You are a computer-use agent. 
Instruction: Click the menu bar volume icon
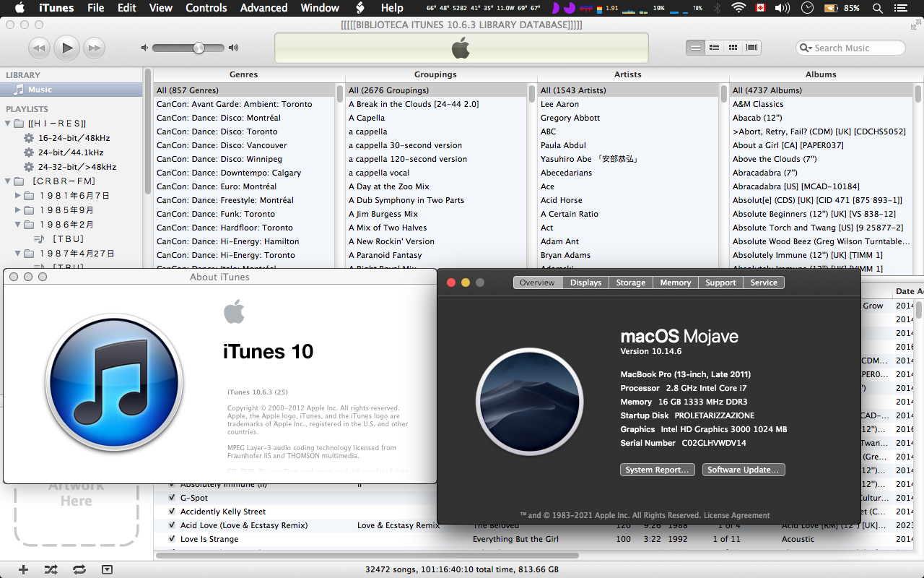coord(783,8)
